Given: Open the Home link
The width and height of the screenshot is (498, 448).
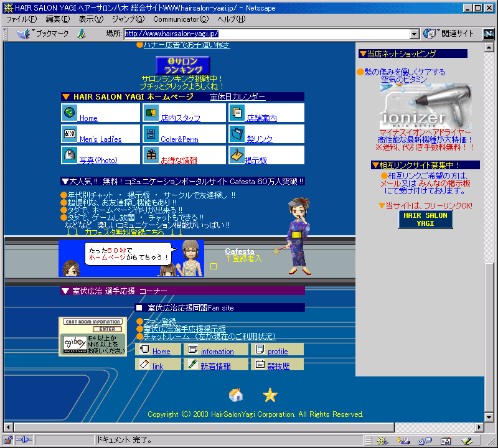Looking at the screenshot, I should [88, 118].
